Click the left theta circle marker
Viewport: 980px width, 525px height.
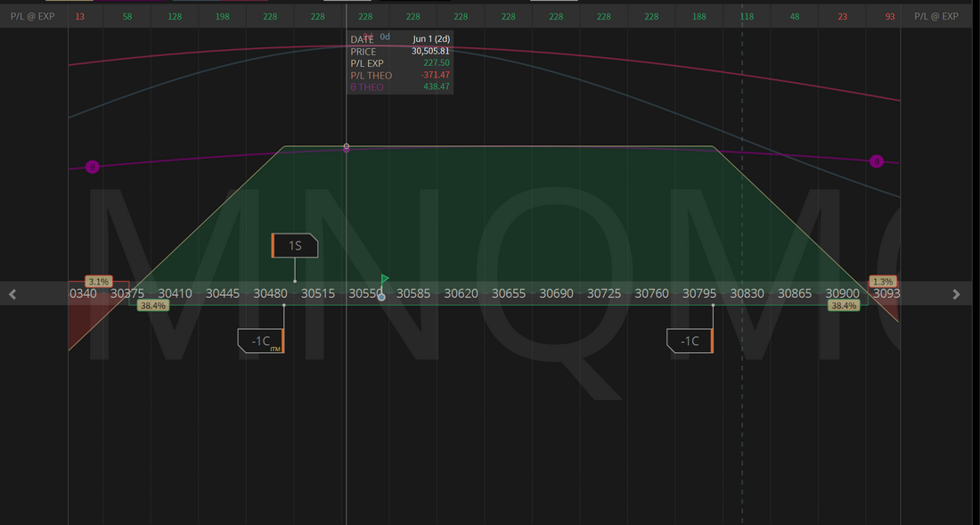tap(93, 167)
